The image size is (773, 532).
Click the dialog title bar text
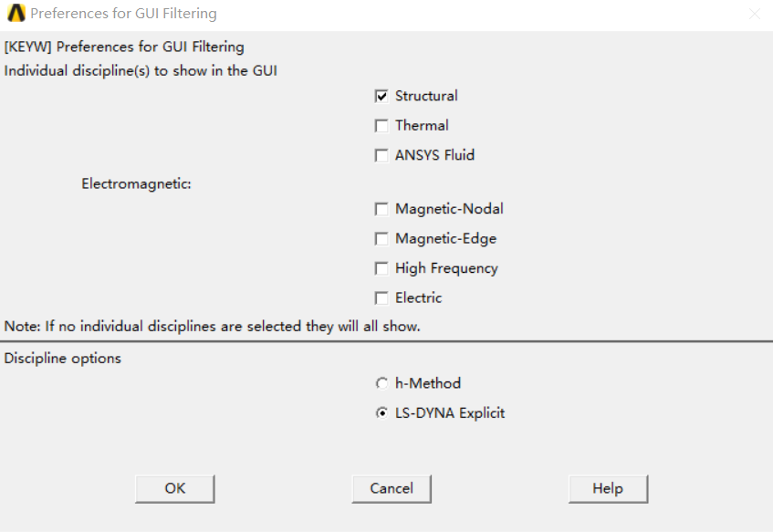pos(123,14)
